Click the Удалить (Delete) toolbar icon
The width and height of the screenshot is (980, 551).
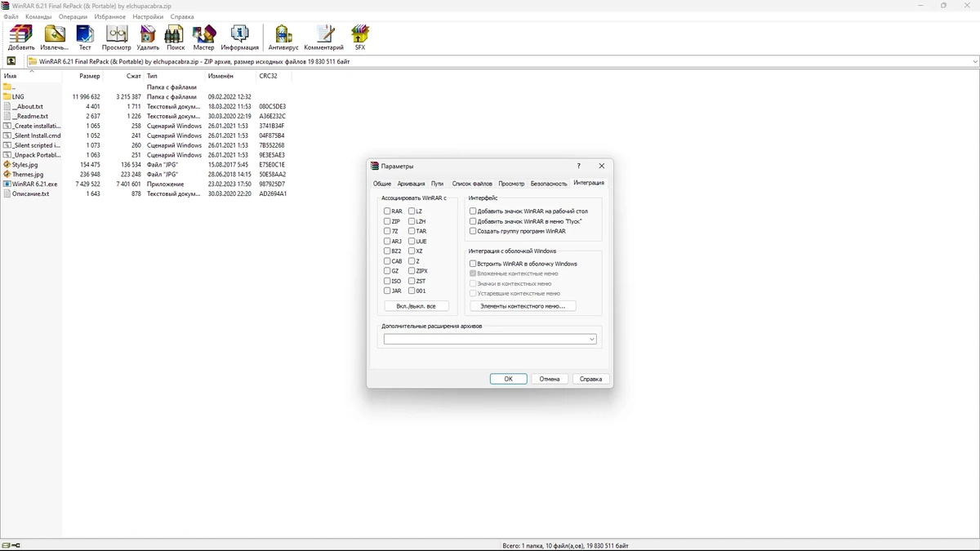[x=148, y=34]
